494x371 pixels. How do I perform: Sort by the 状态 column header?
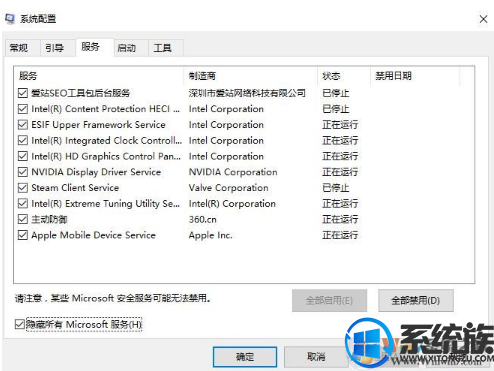point(344,76)
